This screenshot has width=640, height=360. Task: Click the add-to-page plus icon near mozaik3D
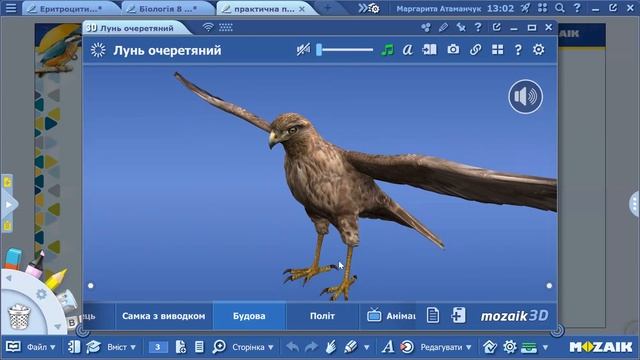coord(458,316)
